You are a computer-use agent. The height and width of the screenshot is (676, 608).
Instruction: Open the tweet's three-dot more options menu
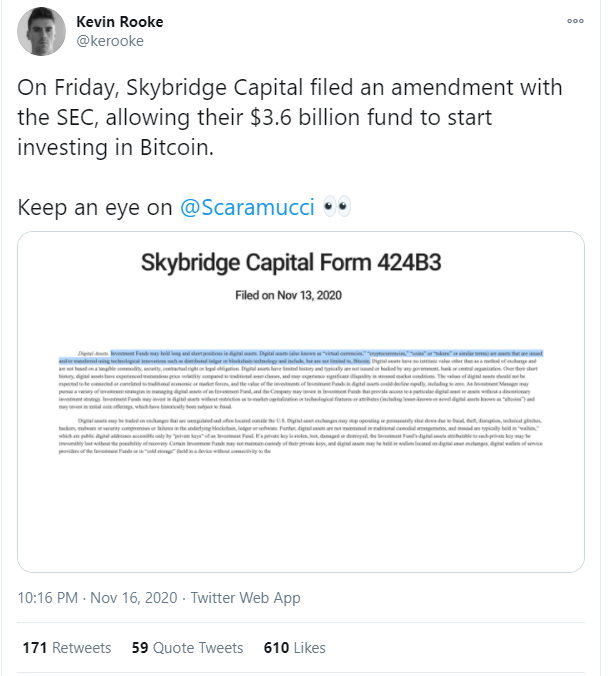[x=575, y=20]
